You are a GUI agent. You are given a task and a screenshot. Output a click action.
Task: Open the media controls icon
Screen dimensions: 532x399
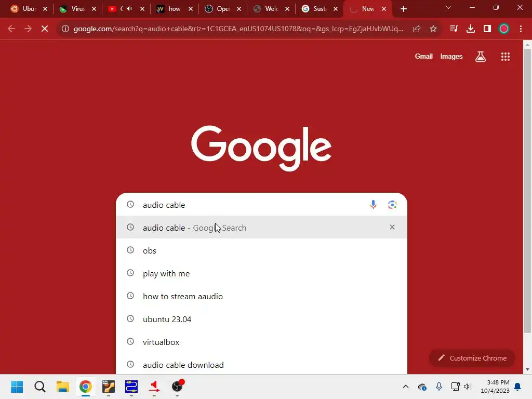coord(454,29)
